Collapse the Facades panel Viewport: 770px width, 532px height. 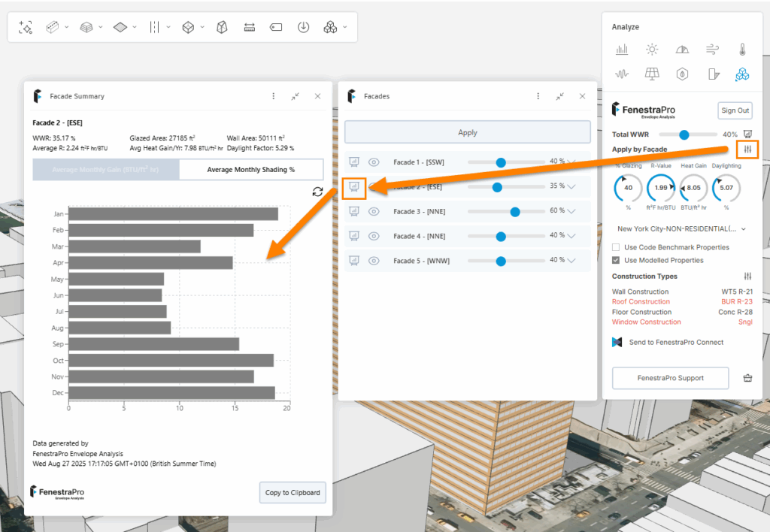[559, 97]
